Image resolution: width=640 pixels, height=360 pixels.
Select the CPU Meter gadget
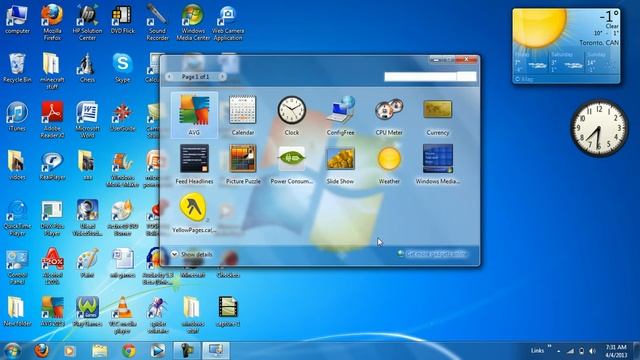pyautogui.click(x=389, y=115)
